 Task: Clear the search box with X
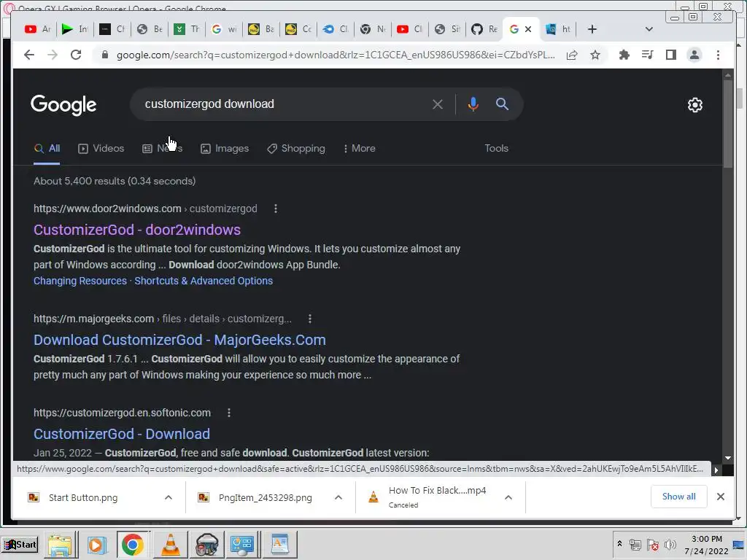point(438,104)
